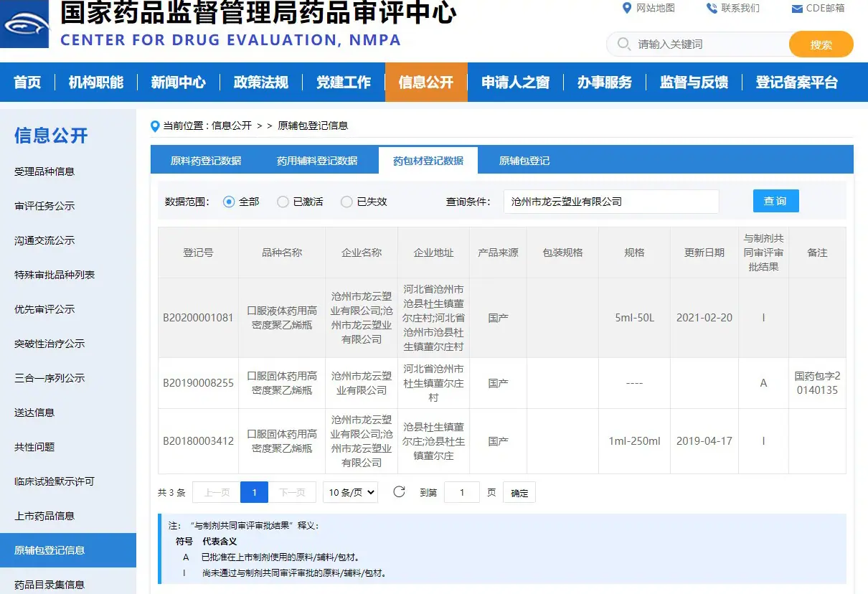868x594 pixels.
Task: Switch to the 药包材登记数据 tab
Action: pos(428,161)
